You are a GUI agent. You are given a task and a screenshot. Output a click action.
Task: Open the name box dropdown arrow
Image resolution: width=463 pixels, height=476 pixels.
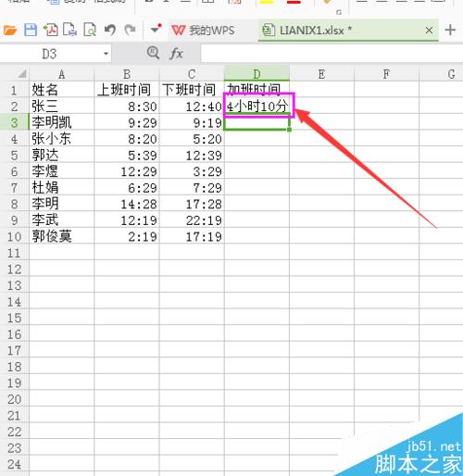[x=106, y=54]
